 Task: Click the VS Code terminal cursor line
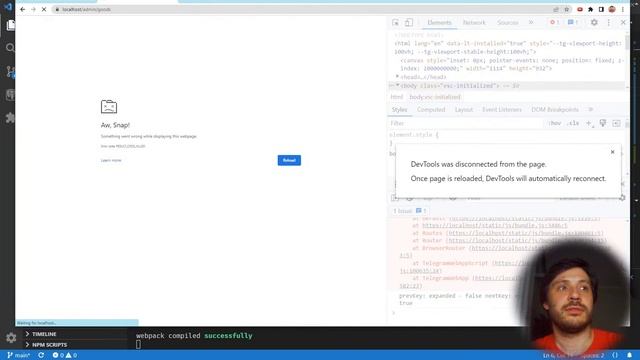[x=138, y=344]
